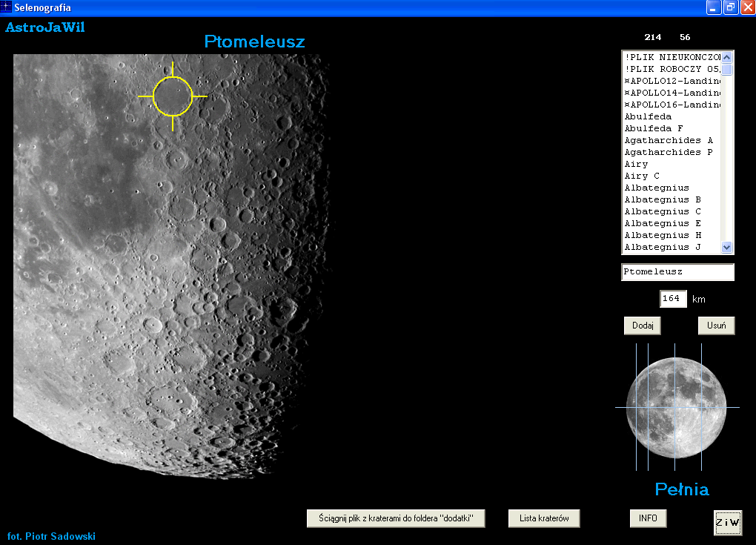The height and width of the screenshot is (545, 756).
Task: Select 'Albategnius B' in the crater list
Action: pyautogui.click(x=672, y=199)
